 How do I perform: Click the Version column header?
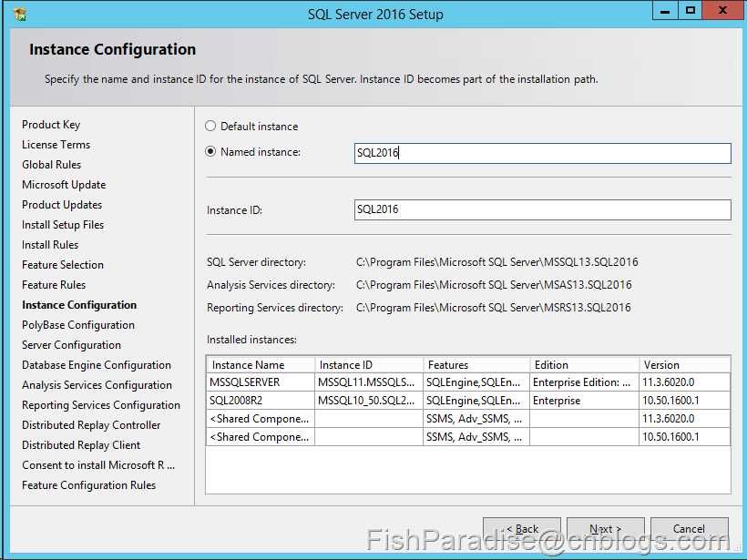684,365
